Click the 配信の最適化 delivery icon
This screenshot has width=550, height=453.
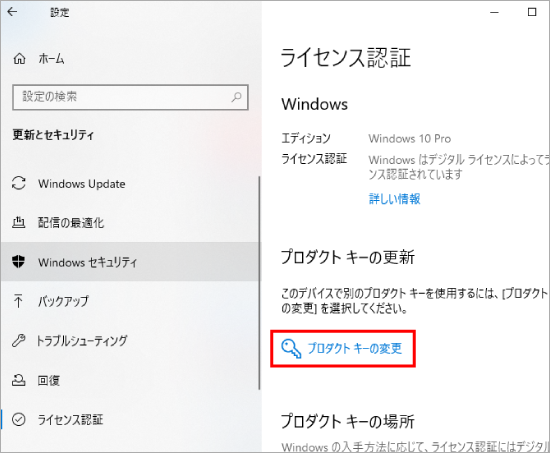(19, 222)
